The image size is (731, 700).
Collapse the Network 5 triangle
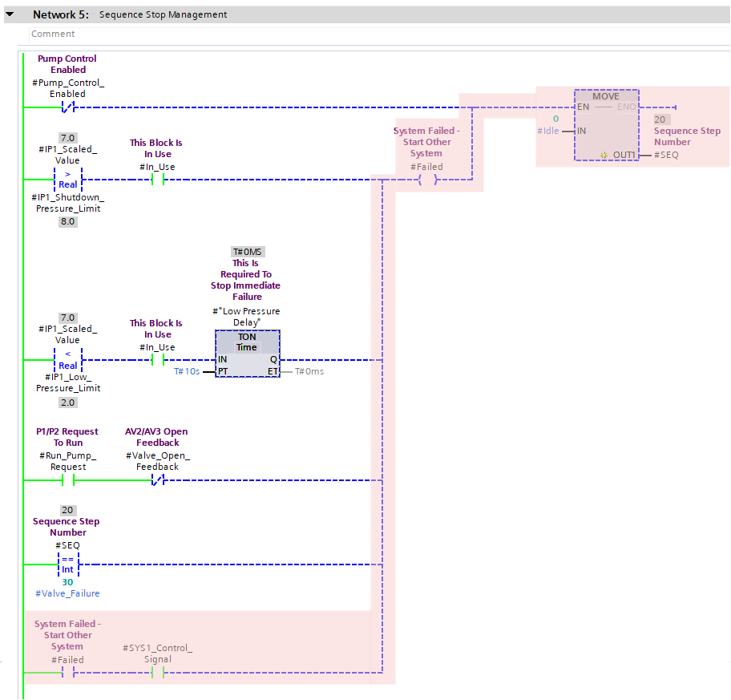coord(10,14)
